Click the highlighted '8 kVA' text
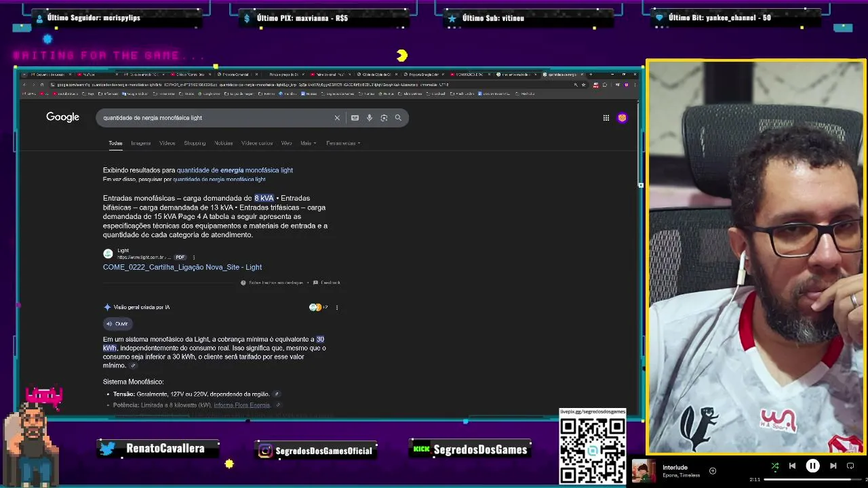This screenshot has width=868, height=488. click(x=264, y=199)
